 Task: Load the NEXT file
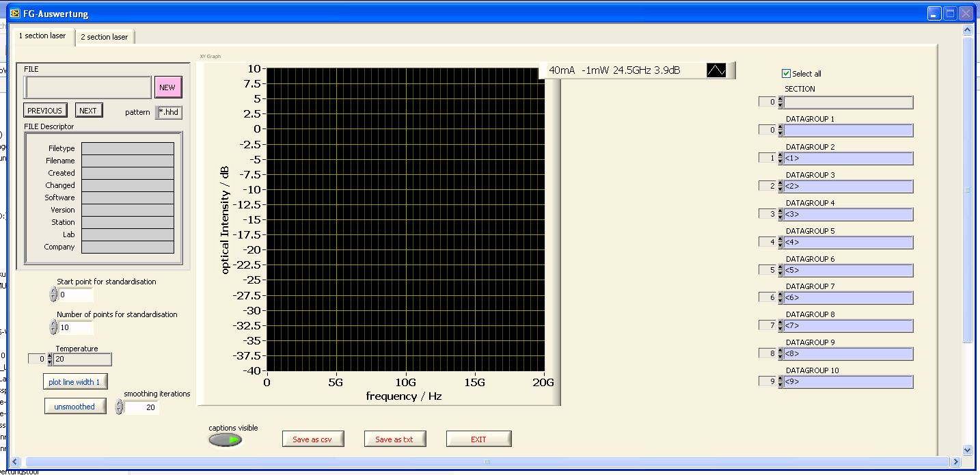click(x=88, y=111)
